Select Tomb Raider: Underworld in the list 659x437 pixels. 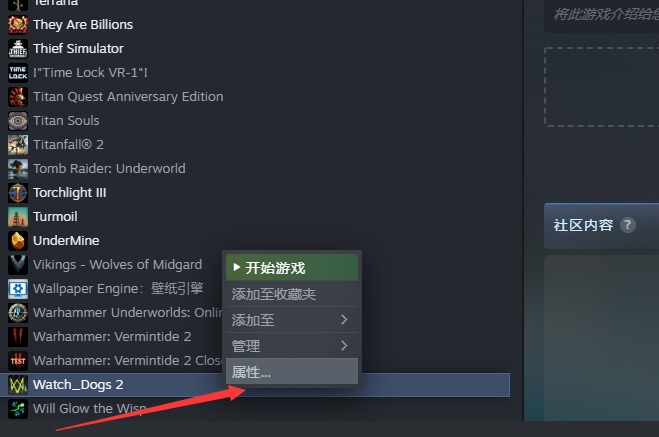[x=109, y=168]
